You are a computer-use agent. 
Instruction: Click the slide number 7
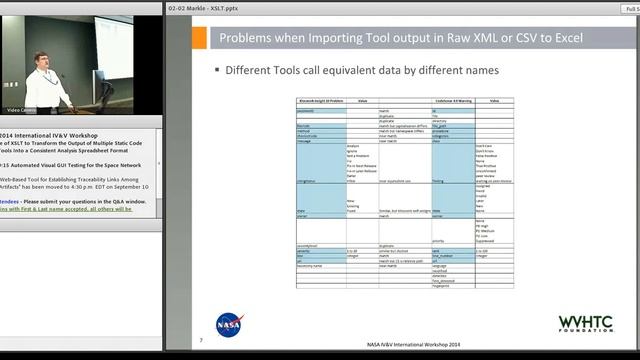pos(201,340)
